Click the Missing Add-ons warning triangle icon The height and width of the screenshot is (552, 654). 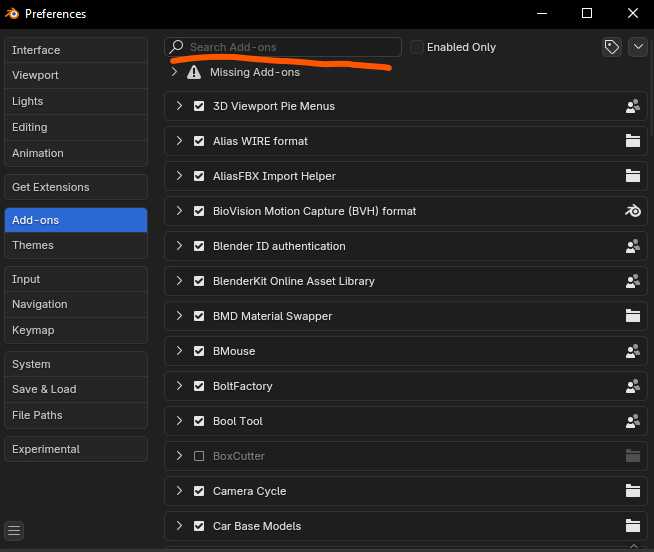pyautogui.click(x=194, y=72)
